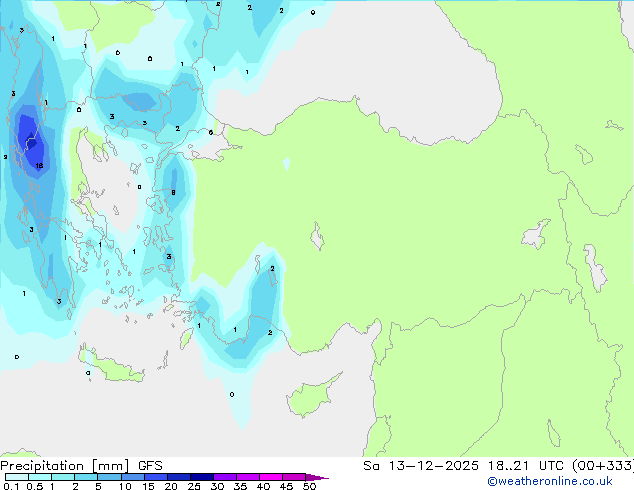Click the 0.5–1 mm legend color swatch
The image size is (634, 490).
tap(40, 477)
